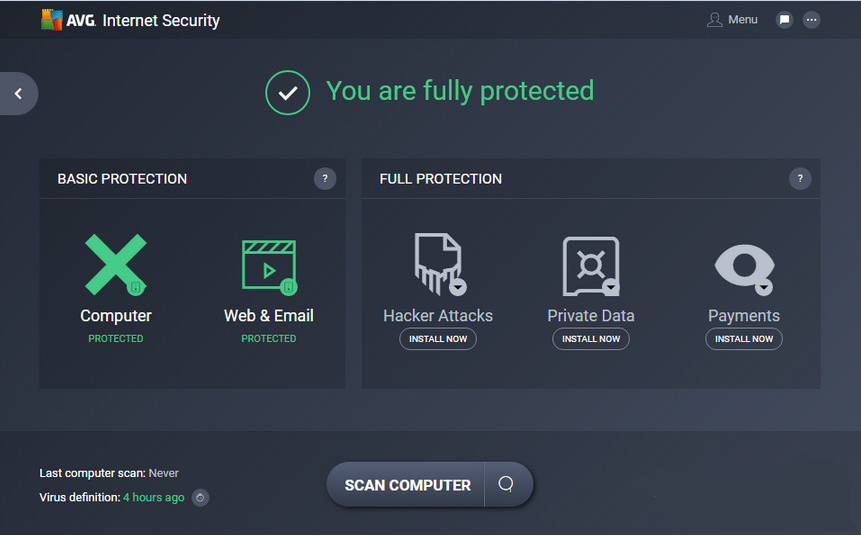This screenshot has width=861, height=536.
Task: Open the three-dots more options icon
Action: (812, 20)
